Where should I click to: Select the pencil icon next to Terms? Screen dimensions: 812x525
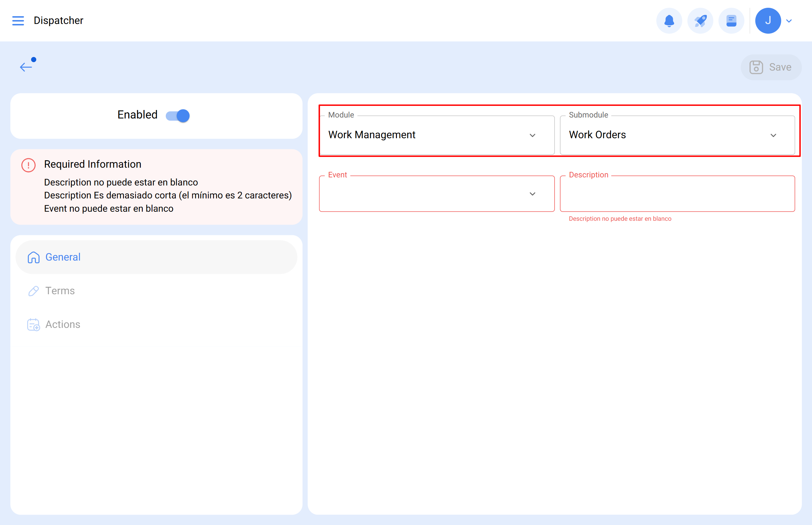tap(33, 291)
